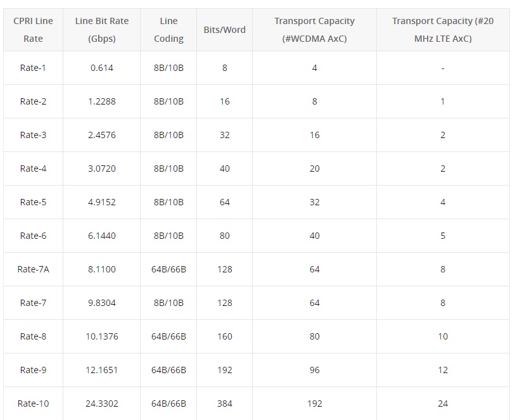The height and width of the screenshot is (420, 520).
Task: Select the Bits/Word column header
Action: click(224, 30)
